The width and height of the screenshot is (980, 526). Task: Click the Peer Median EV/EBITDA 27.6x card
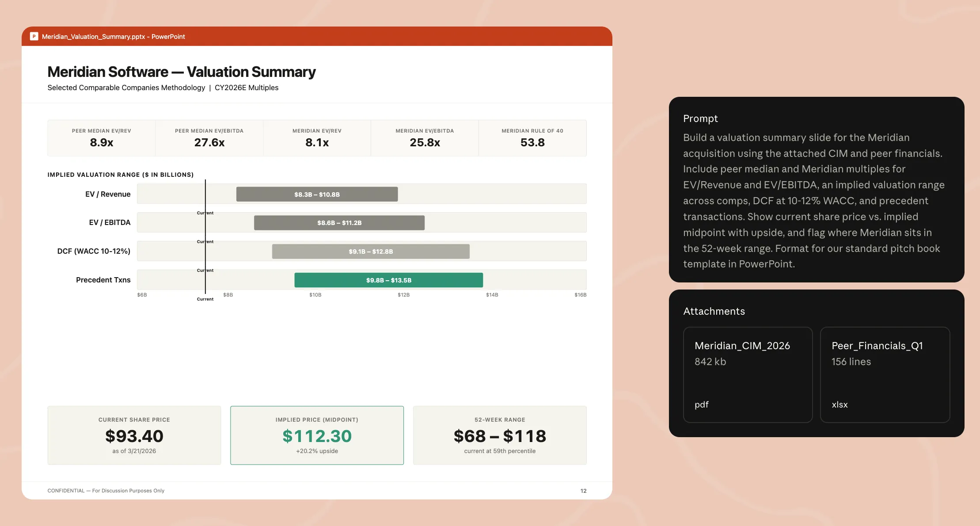click(209, 138)
